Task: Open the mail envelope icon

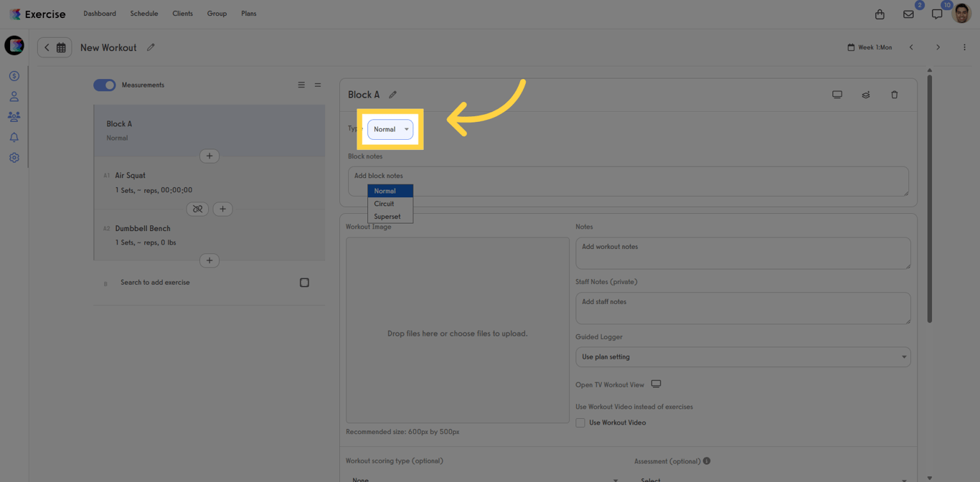Action: pyautogui.click(x=908, y=14)
